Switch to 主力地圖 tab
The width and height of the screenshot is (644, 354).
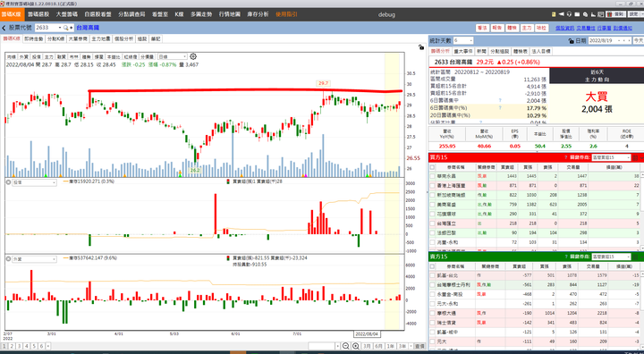tap(100, 38)
